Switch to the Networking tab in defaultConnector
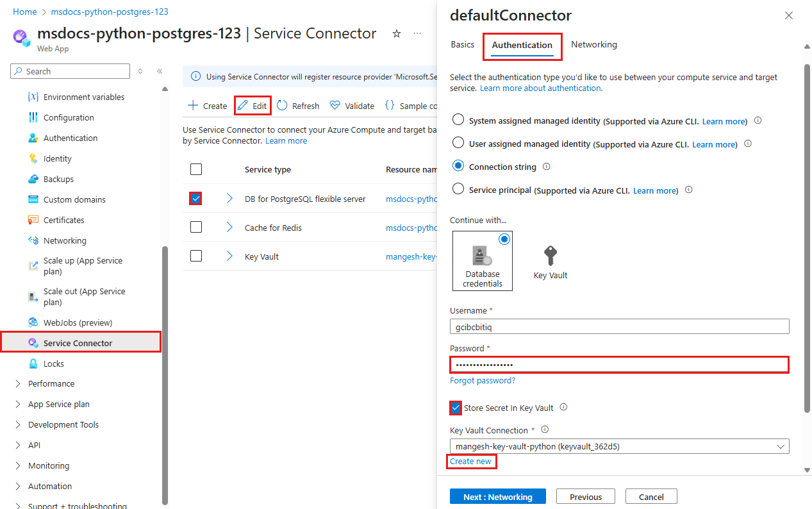This screenshot has width=812, height=509. point(593,44)
